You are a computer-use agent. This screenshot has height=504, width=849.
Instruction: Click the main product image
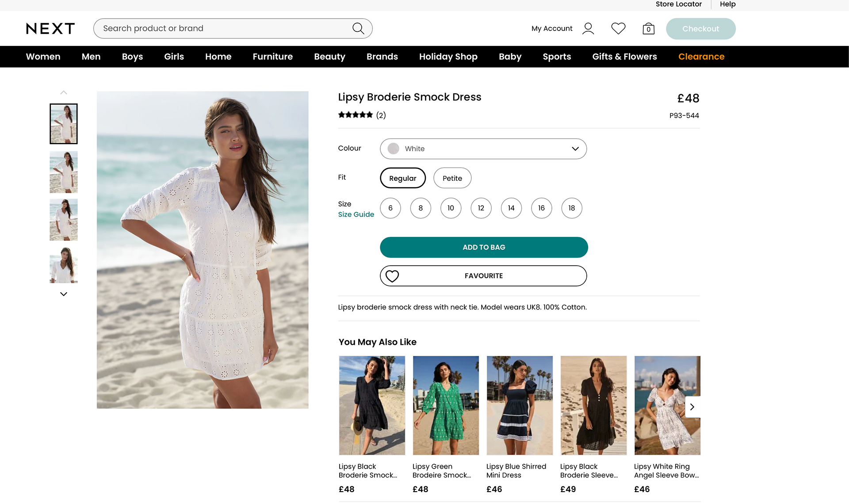pyautogui.click(x=203, y=250)
